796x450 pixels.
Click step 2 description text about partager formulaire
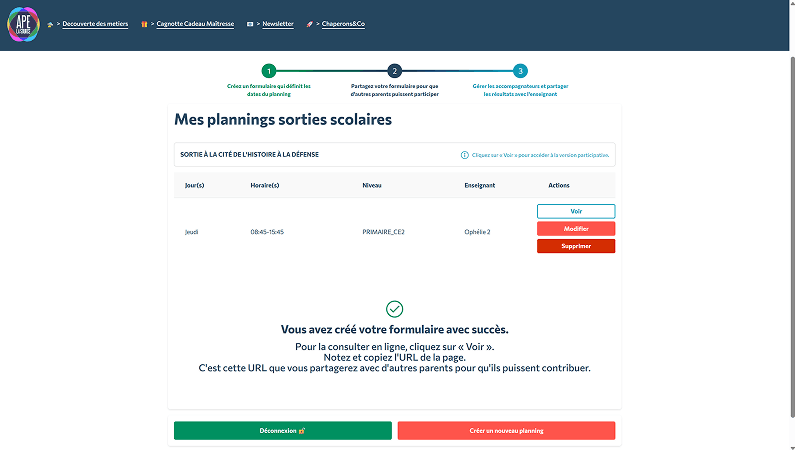(394, 90)
